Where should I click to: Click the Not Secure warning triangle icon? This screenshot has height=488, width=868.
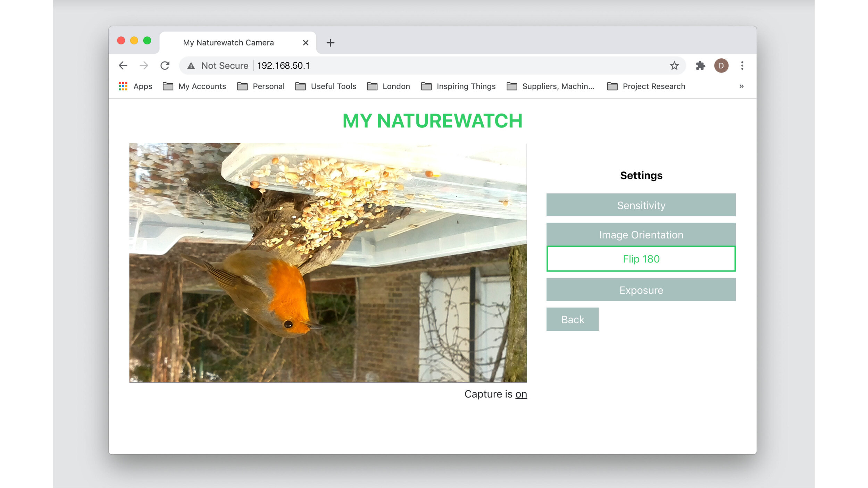tap(191, 66)
